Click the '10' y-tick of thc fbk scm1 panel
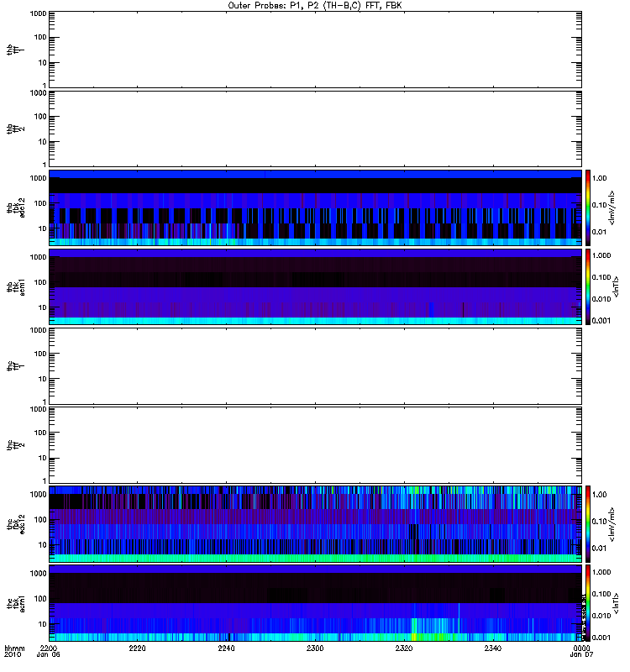 [x=43, y=624]
